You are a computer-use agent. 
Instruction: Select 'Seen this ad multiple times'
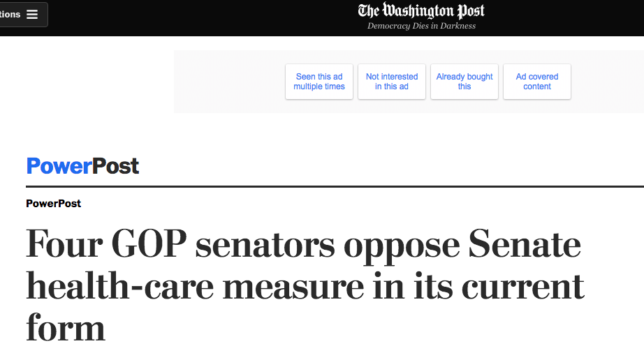319,82
